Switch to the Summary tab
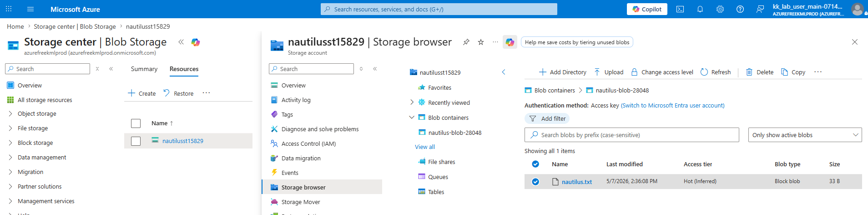 click(x=144, y=69)
